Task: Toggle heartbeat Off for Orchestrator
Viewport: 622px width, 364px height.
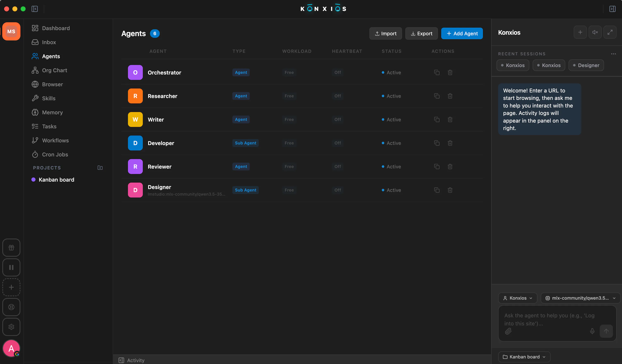Action: click(337, 73)
